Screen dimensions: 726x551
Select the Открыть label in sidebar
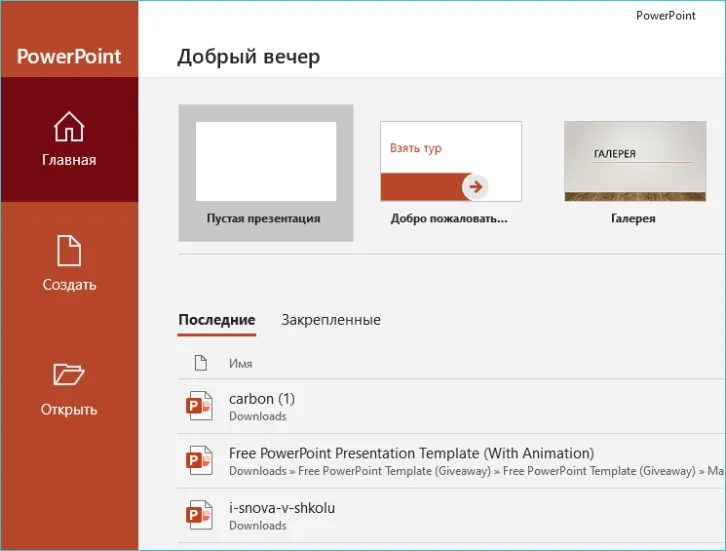point(69,409)
